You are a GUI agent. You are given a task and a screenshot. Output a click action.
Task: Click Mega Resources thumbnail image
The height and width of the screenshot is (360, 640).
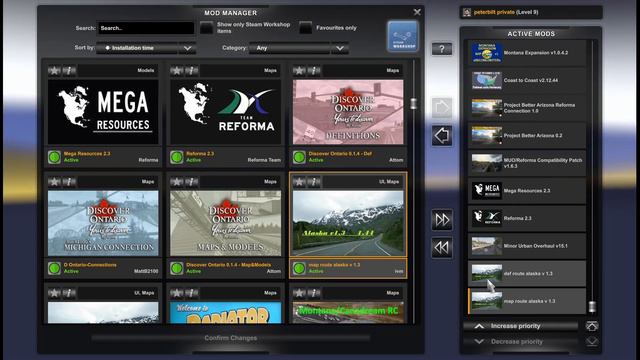pyautogui.click(x=103, y=112)
